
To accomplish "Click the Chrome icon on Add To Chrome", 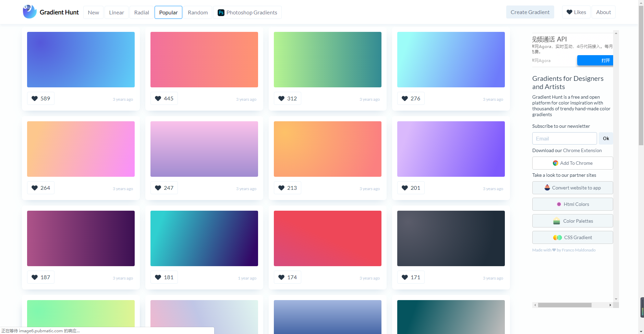I will 556,163.
